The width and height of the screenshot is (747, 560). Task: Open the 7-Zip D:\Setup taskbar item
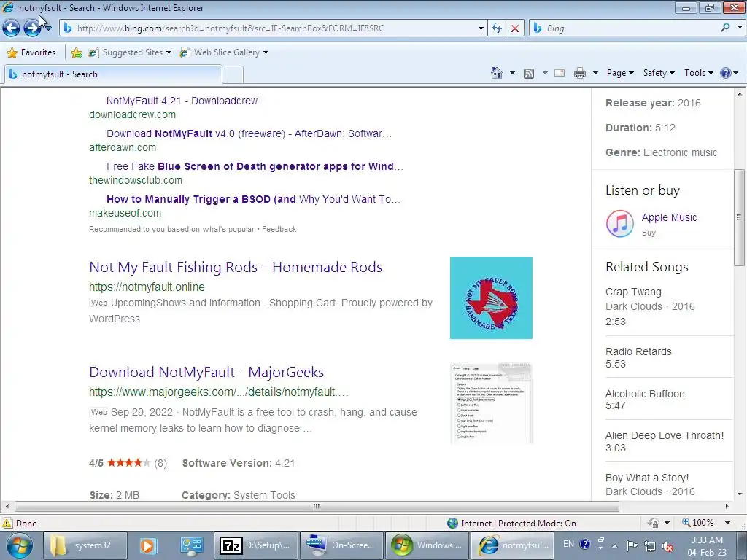pos(256,545)
